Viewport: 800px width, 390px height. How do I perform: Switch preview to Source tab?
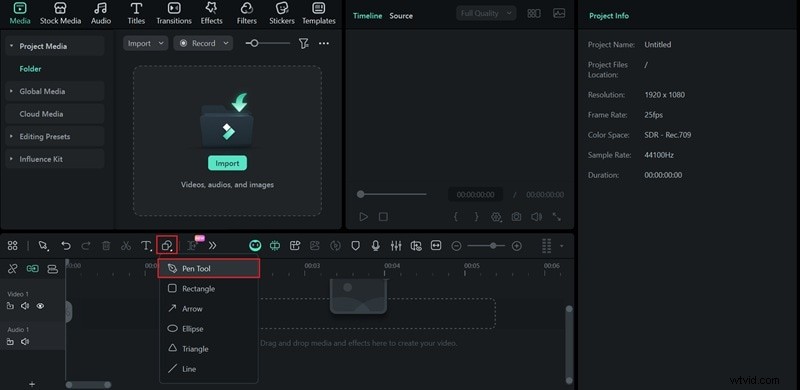point(401,16)
